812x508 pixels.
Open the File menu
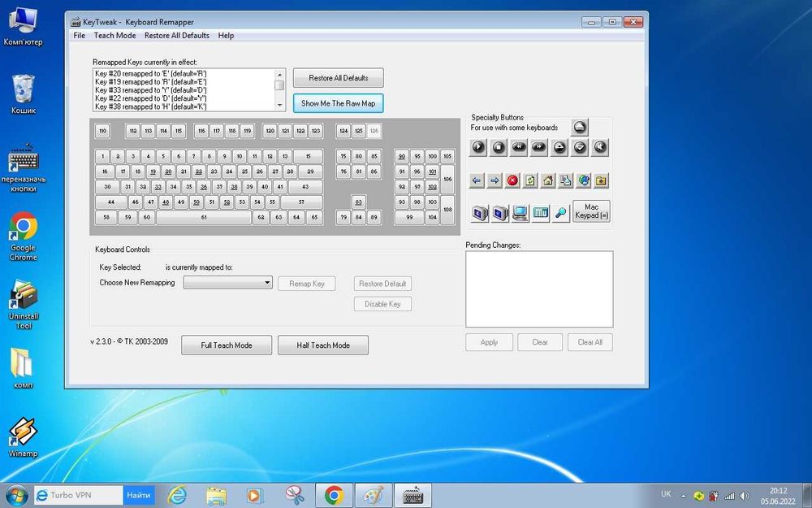tap(80, 35)
